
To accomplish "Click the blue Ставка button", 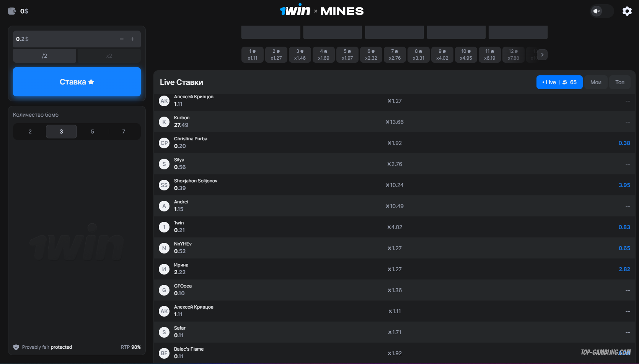I will (x=77, y=82).
